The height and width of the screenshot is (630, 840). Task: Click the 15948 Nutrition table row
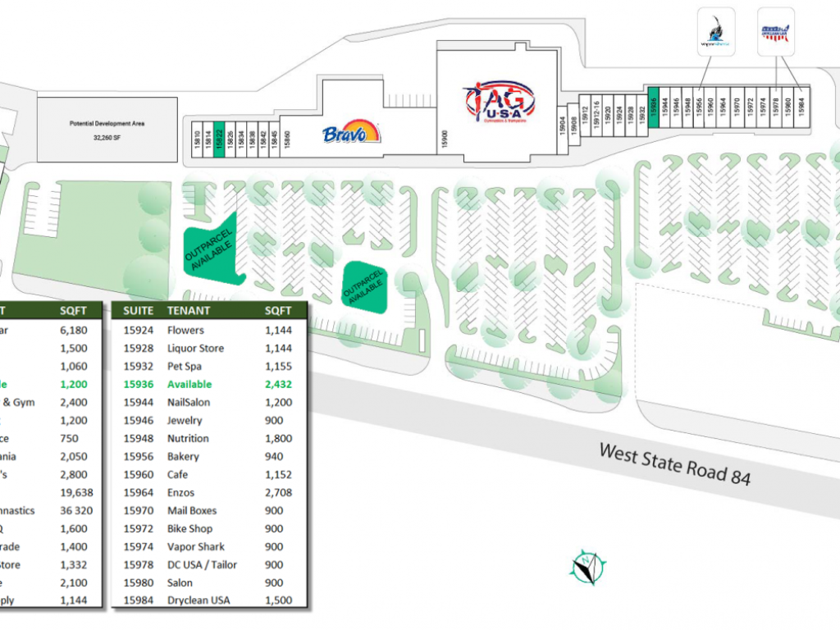click(x=208, y=439)
